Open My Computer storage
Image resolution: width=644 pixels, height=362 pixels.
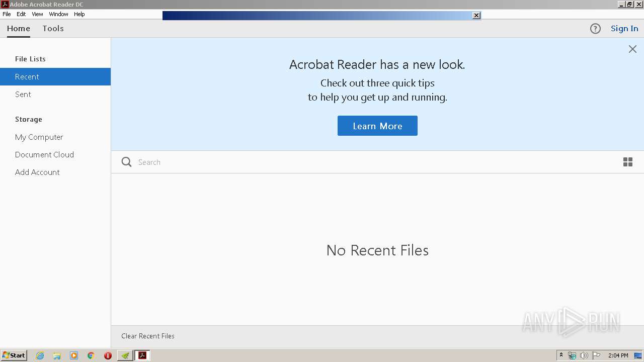[55, 137]
